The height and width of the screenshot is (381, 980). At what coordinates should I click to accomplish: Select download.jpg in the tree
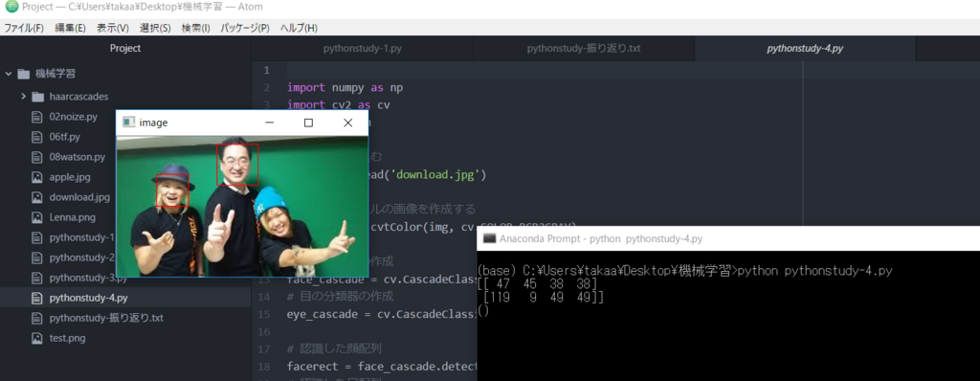79,197
